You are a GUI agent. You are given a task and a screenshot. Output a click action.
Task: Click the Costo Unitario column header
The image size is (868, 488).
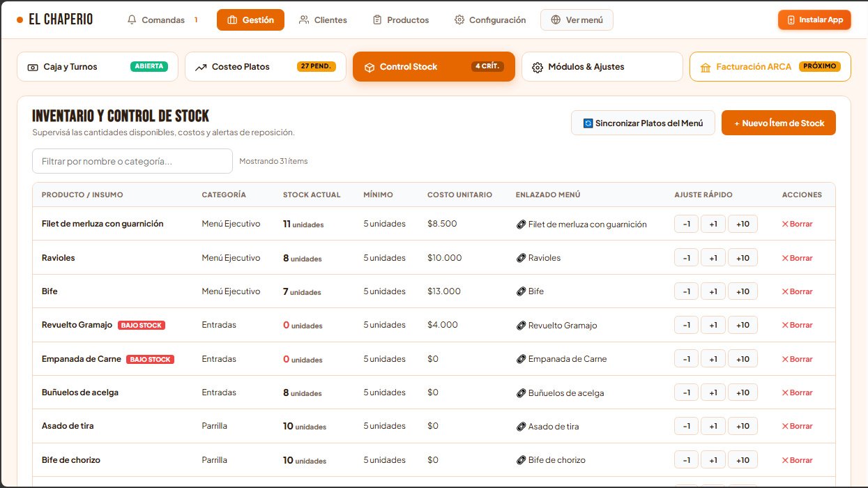(x=459, y=195)
